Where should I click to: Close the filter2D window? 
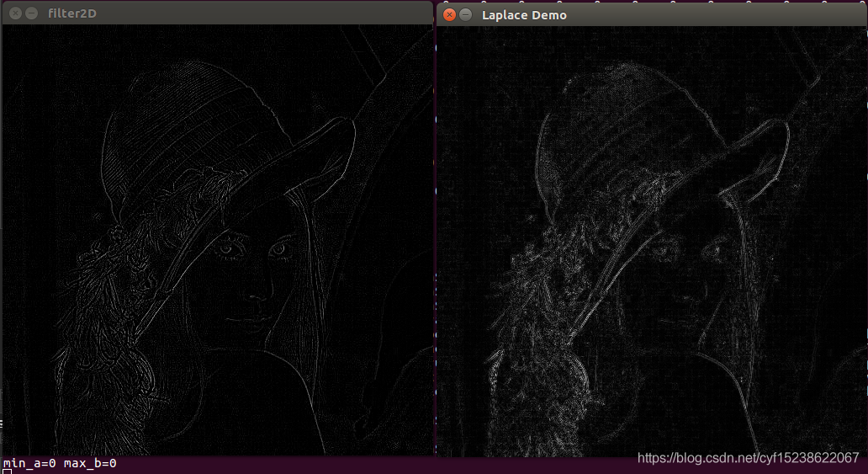pyautogui.click(x=15, y=13)
